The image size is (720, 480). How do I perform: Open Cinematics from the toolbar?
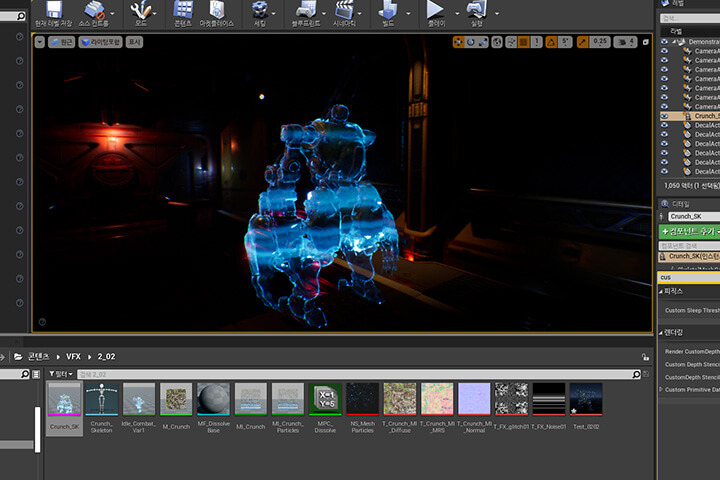point(344,14)
